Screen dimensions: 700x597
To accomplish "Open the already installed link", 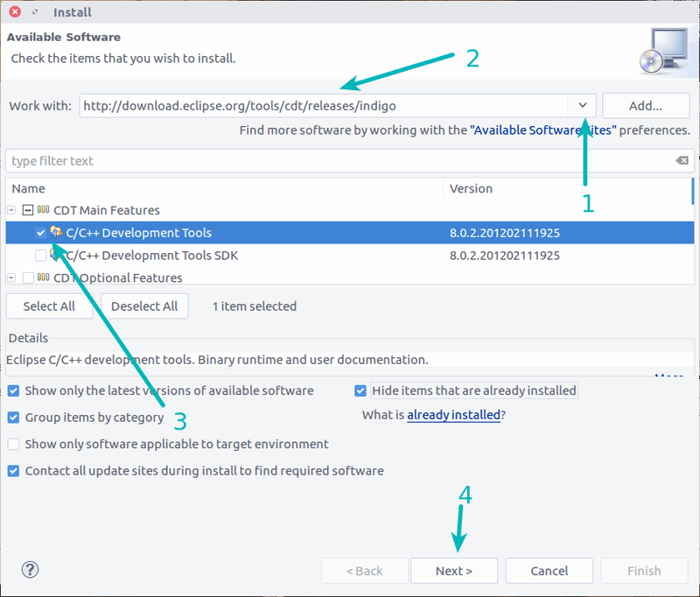I will [x=453, y=415].
